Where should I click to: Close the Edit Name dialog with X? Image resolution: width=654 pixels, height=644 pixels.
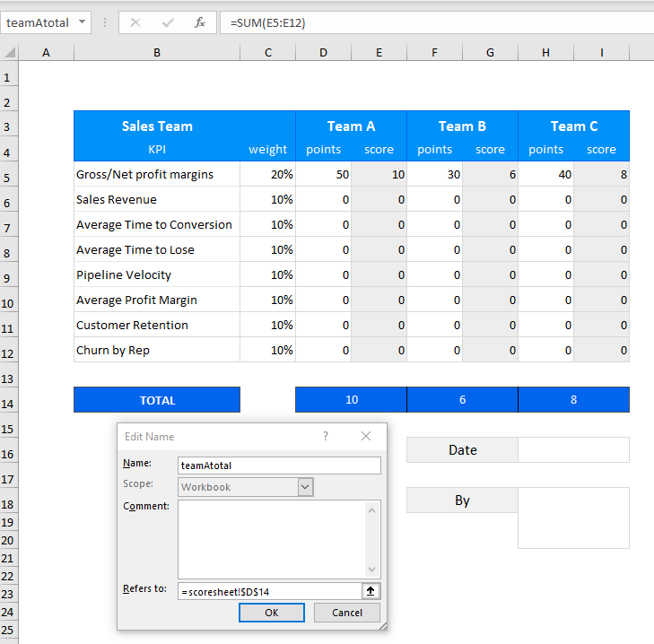[x=366, y=436]
